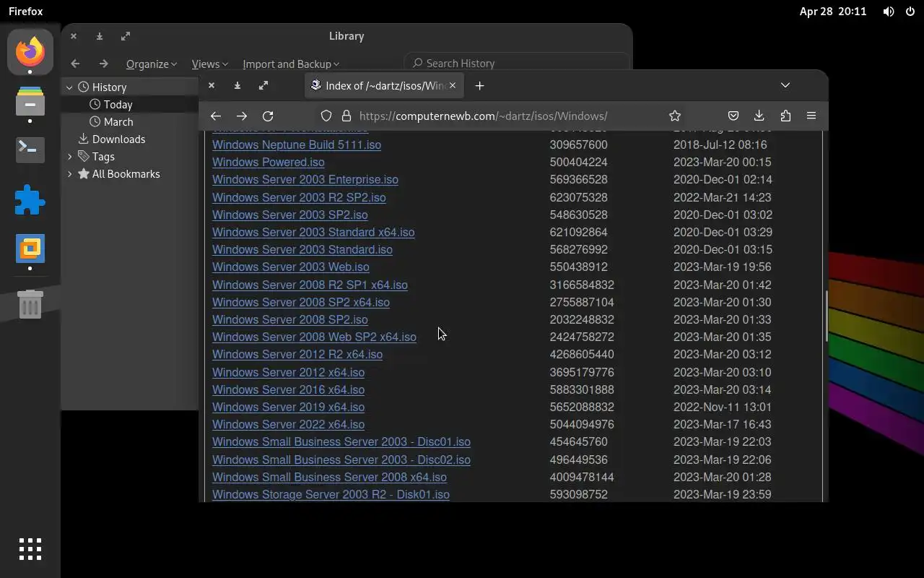Click the page vertical scrollbar thumb

click(826, 316)
